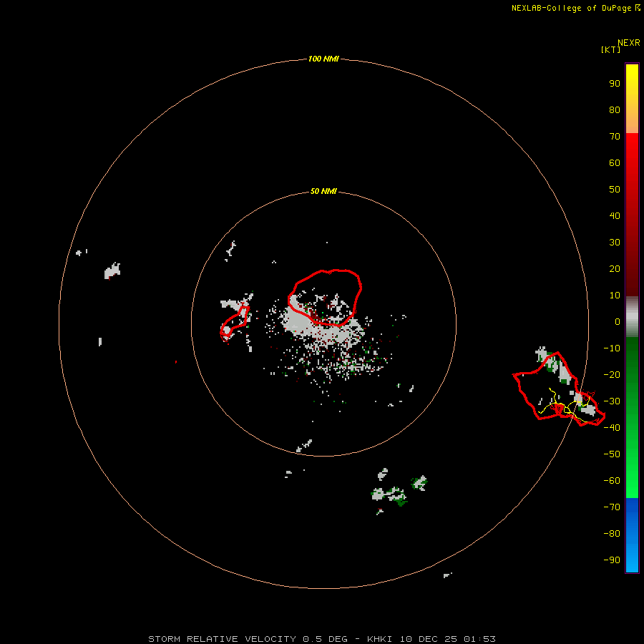Click the 50 value on the velocity scale
644x644 pixels.
coord(615,190)
